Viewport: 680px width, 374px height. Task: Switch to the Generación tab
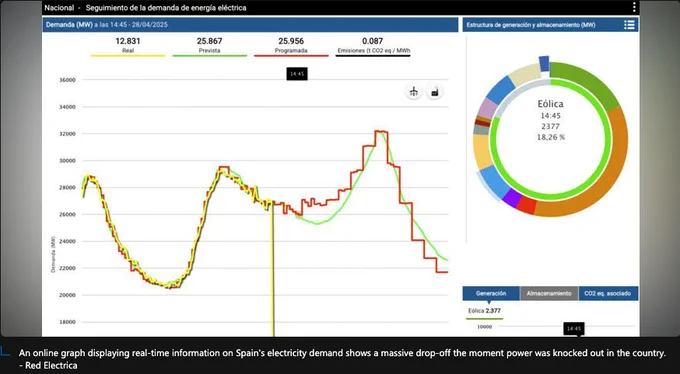click(x=491, y=293)
